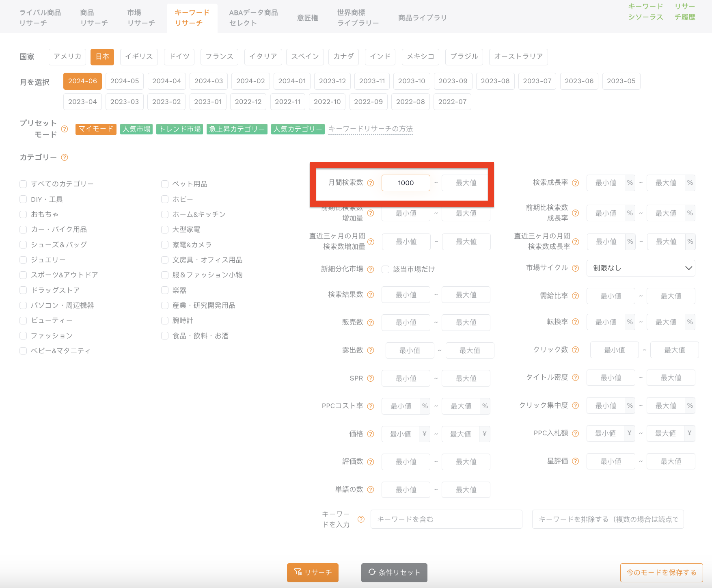Click help icon next to 販売数

[x=371, y=322]
